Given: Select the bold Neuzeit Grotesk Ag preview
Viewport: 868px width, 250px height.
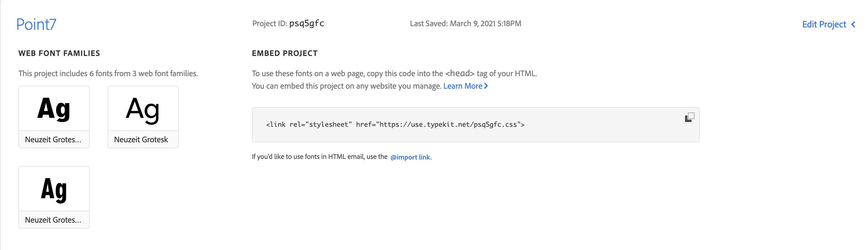Looking at the screenshot, I should pos(54,109).
